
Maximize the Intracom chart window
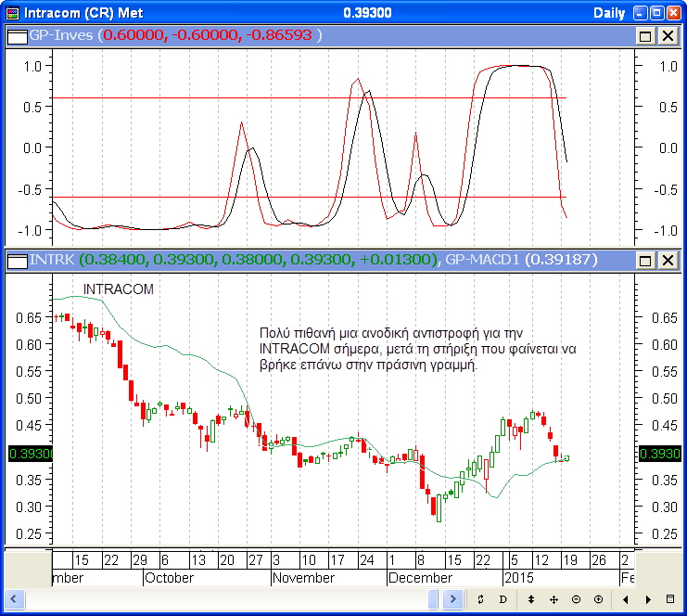pos(656,13)
